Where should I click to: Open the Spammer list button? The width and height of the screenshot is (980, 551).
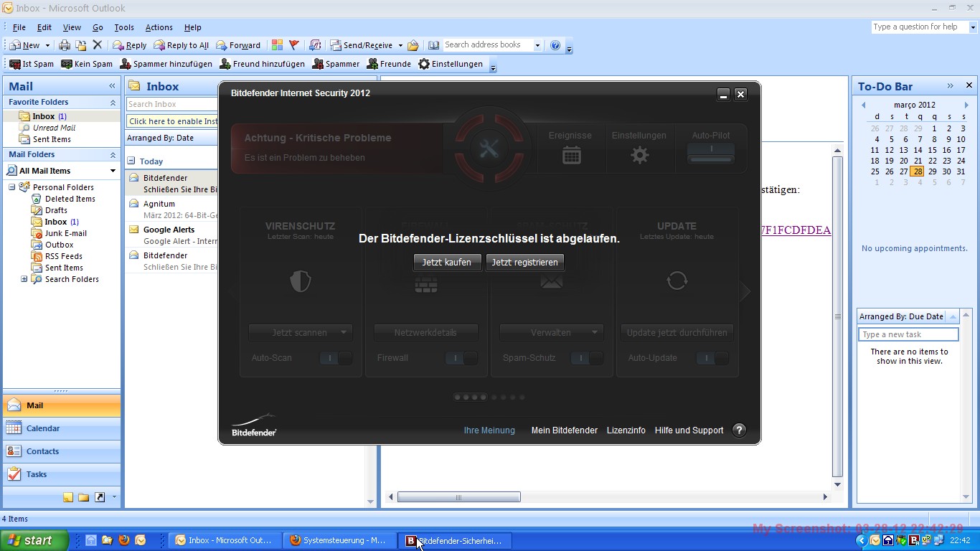pyautogui.click(x=336, y=64)
